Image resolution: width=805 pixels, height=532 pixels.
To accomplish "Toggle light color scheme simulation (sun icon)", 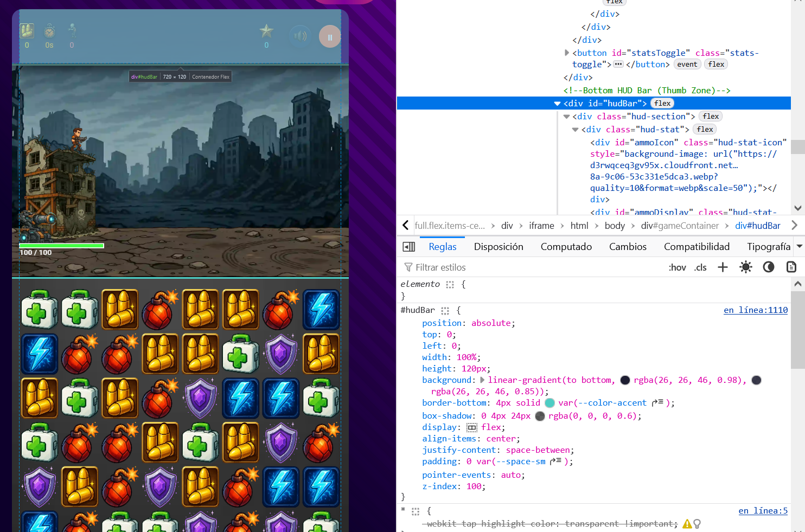I will click(746, 267).
